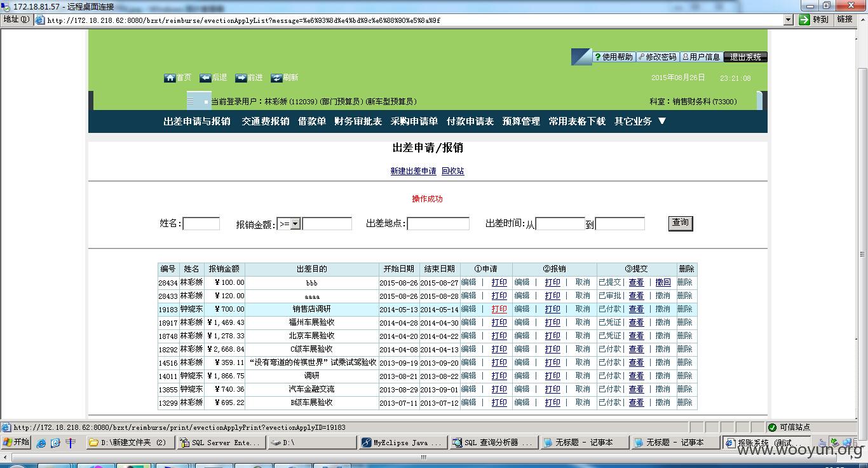Open 使用帮助 help button
The width and height of the screenshot is (868, 468).
(x=614, y=57)
